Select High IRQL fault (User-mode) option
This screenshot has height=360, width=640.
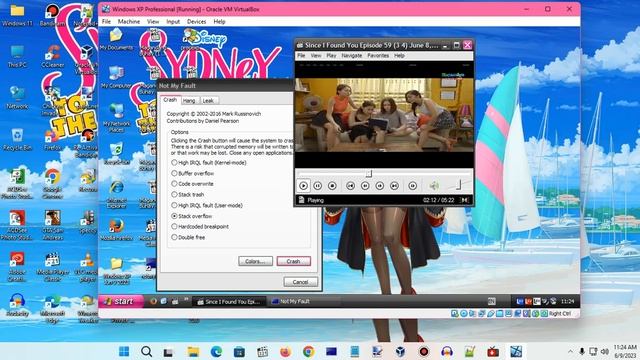tap(174, 205)
